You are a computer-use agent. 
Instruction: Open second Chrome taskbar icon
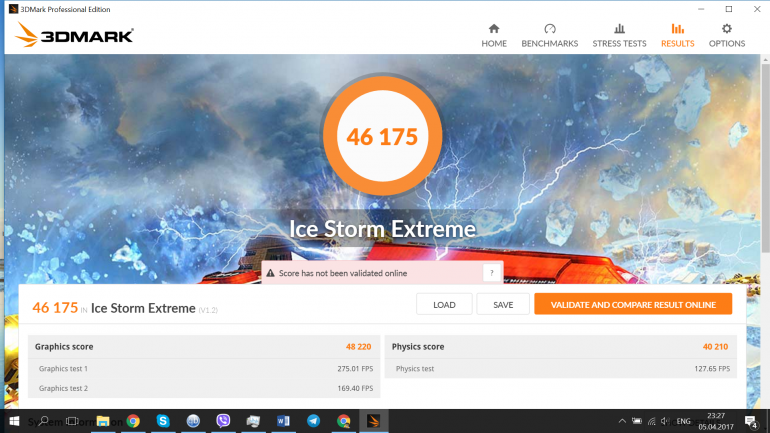pos(343,421)
